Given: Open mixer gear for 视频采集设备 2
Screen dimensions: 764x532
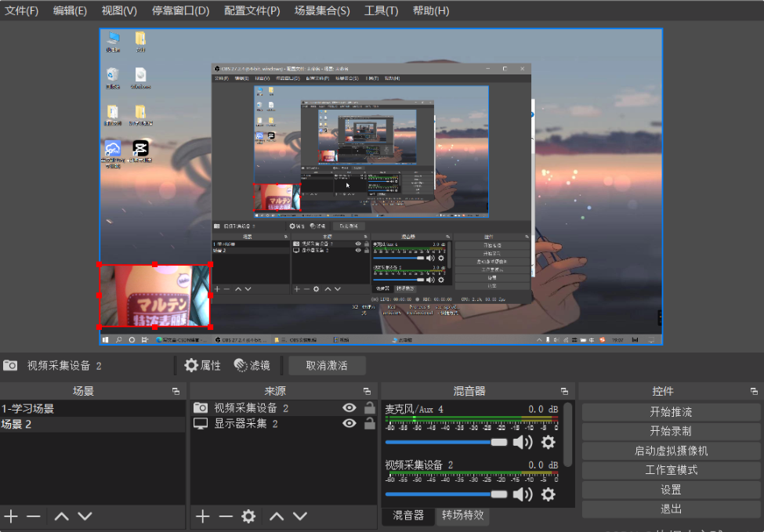Looking at the screenshot, I should 549,494.
